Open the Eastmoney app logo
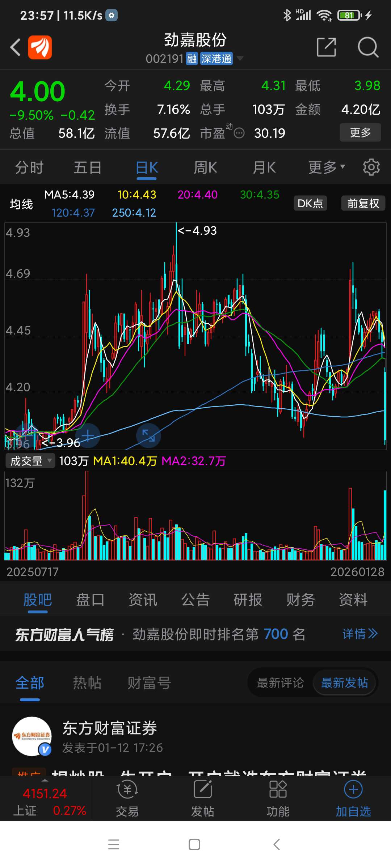391x868 pixels. click(40, 47)
